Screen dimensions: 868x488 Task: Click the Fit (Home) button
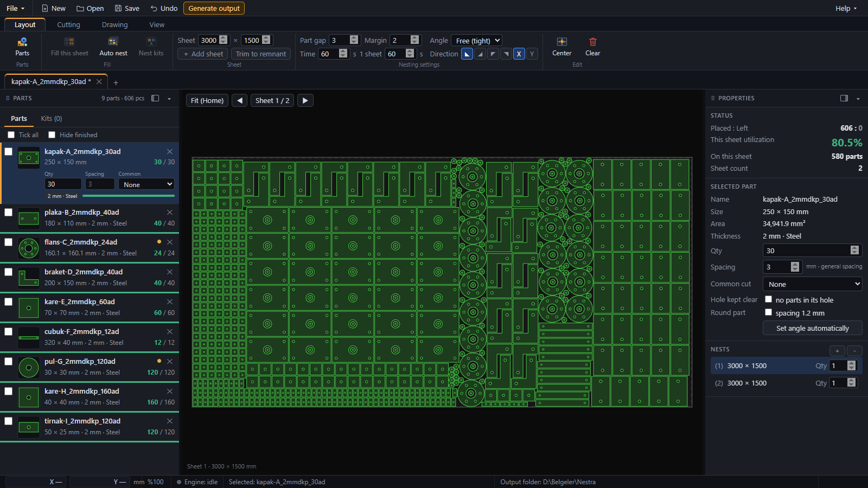pos(207,100)
